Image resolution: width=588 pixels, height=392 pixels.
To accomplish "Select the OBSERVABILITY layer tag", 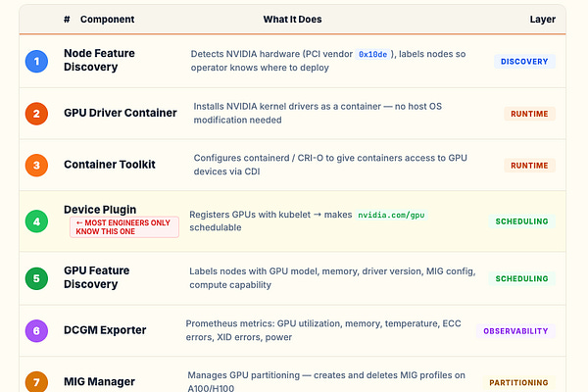I will click(515, 331).
